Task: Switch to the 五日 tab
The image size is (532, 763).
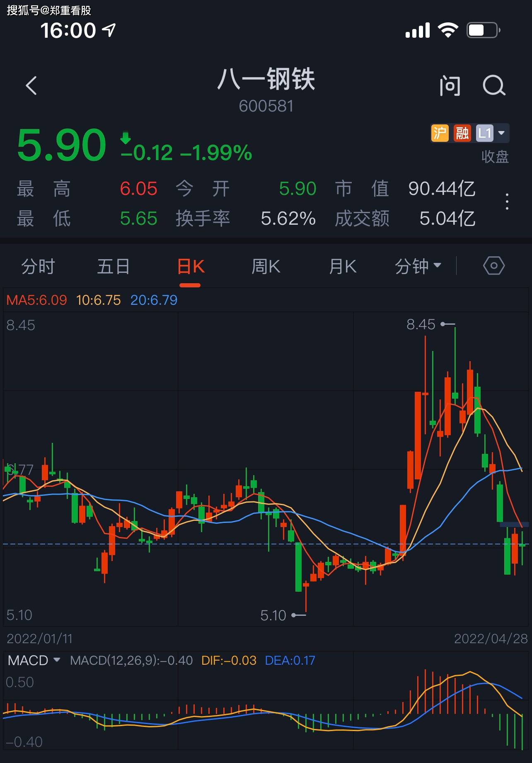Action: [x=113, y=266]
